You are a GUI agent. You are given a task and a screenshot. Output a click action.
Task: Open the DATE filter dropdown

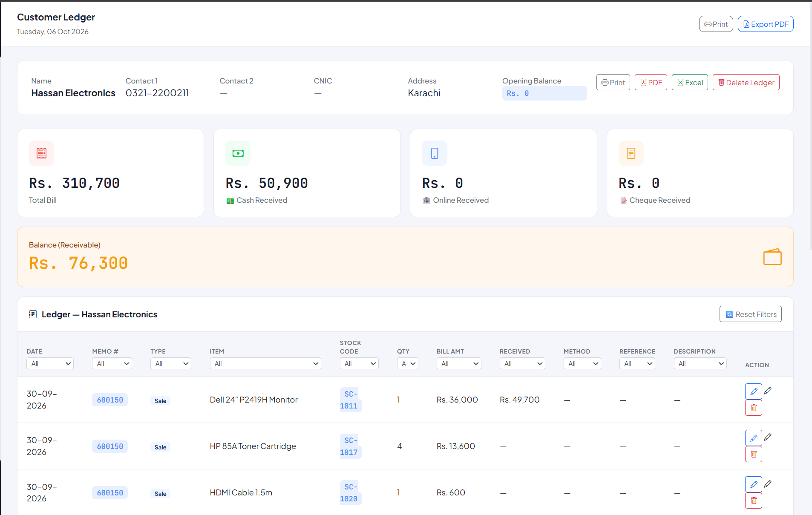point(50,363)
